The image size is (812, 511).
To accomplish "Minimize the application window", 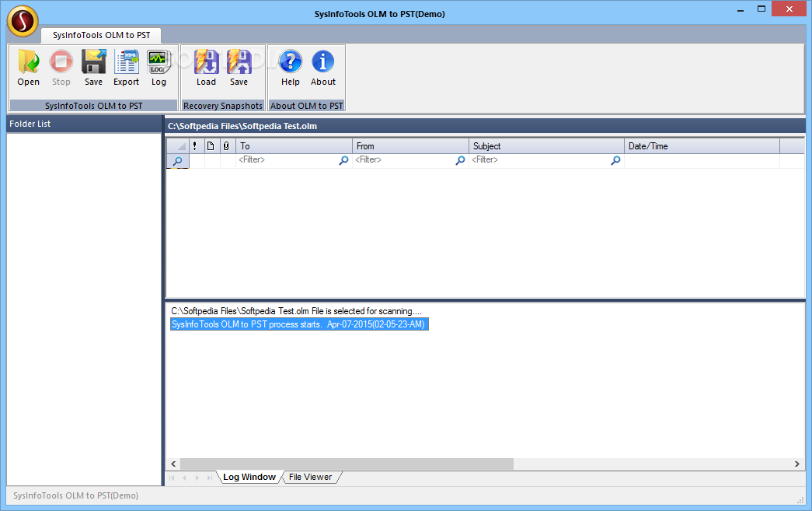I will 741,9.
